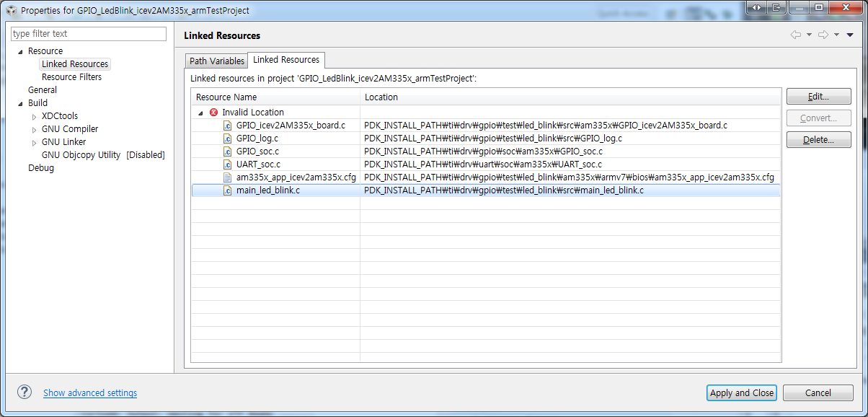This screenshot has height=417, width=868.
Task: Select GNU Objcopy Utility [Disabled]
Action: (103, 155)
